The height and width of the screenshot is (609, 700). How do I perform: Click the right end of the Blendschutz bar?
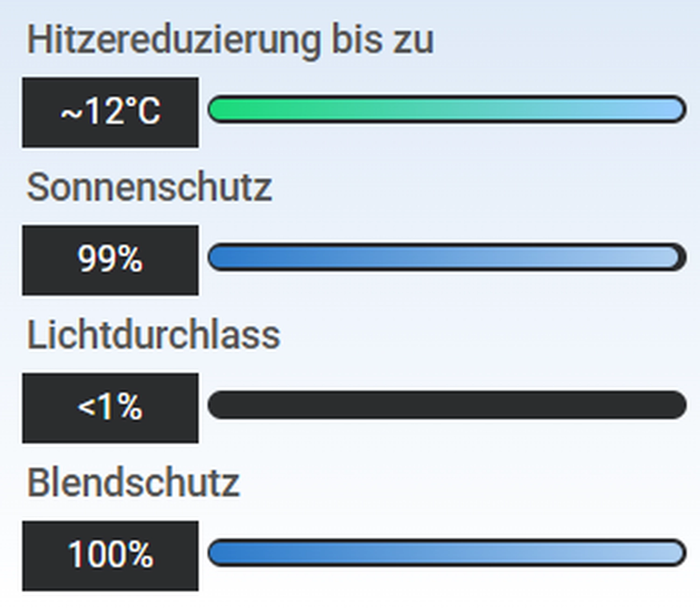pos(674,553)
